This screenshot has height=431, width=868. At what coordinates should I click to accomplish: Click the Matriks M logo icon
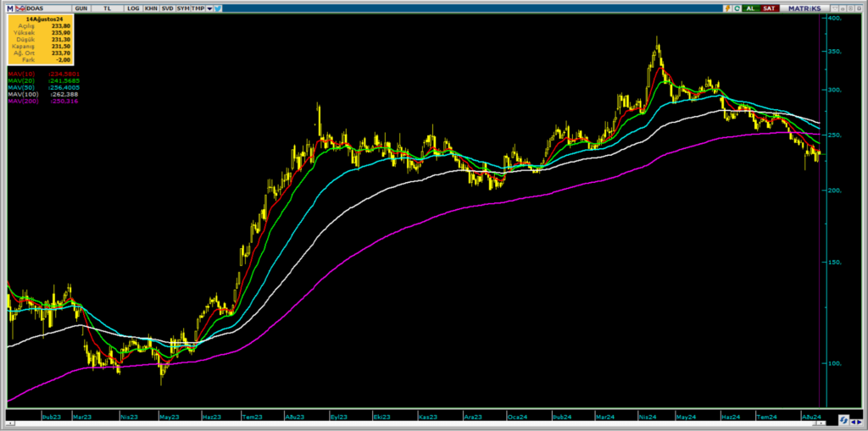point(10,8)
